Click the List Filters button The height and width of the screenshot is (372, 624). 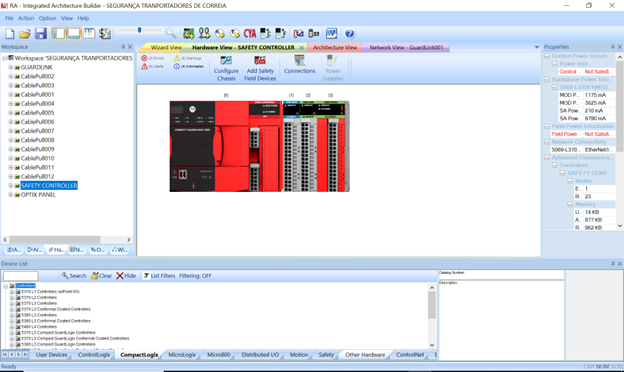pyautogui.click(x=159, y=276)
